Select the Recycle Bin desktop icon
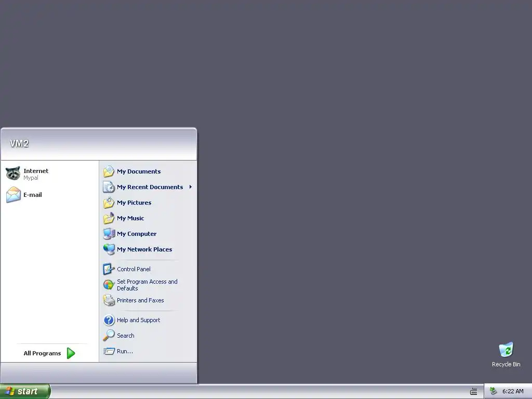The image size is (532, 399). tap(506, 350)
